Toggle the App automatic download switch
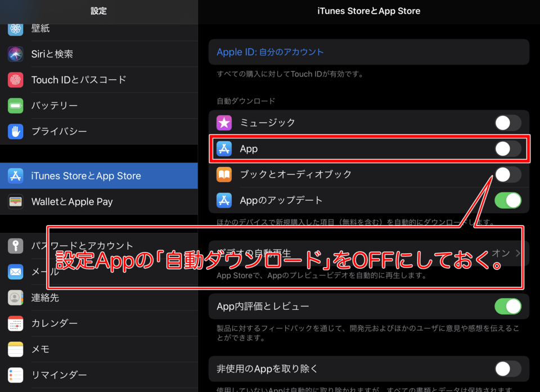 [508, 149]
